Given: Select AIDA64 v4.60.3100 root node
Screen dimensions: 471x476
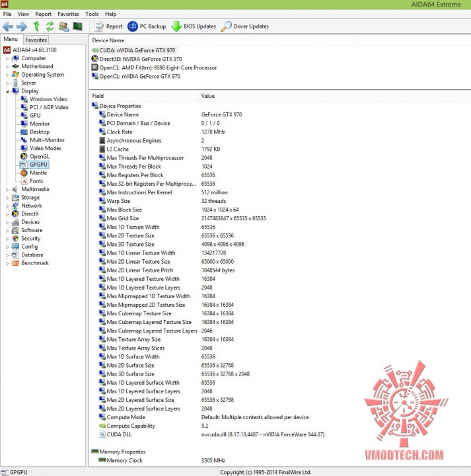Looking at the screenshot, I should (30, 50).
